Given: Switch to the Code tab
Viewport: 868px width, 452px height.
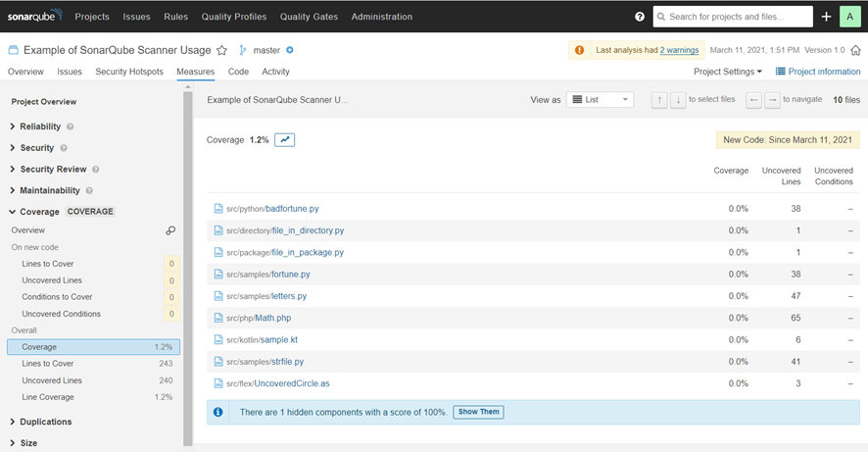Looking at the screenshot, I should pos(238,72).
